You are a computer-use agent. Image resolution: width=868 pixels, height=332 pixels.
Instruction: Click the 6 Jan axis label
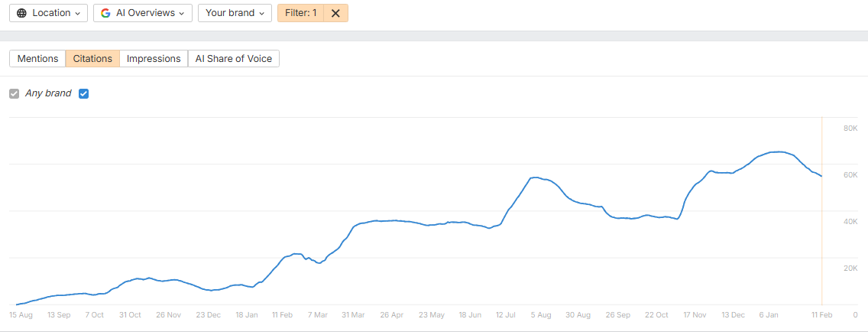(x=769, y=315)
